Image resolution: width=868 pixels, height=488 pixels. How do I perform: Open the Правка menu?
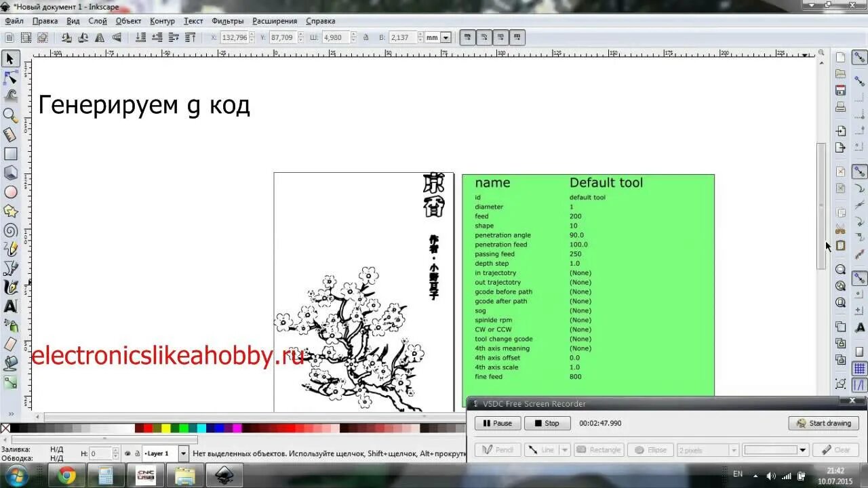pos(45,21)
